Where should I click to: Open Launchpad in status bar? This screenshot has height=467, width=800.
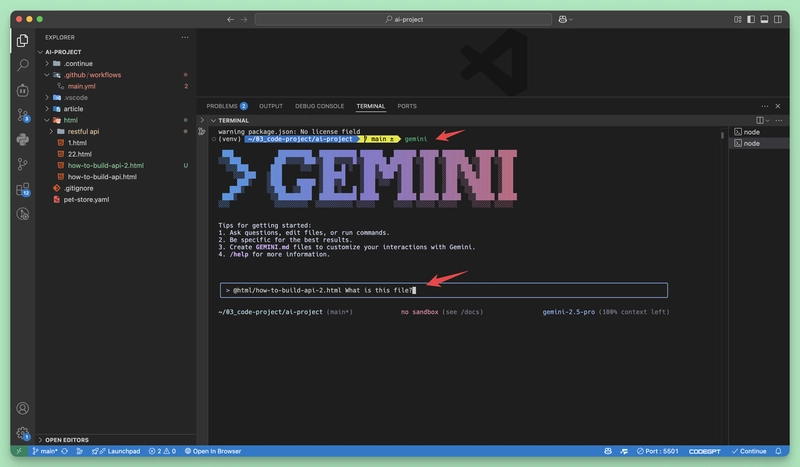pyautogui.click(x=116, y=451)
